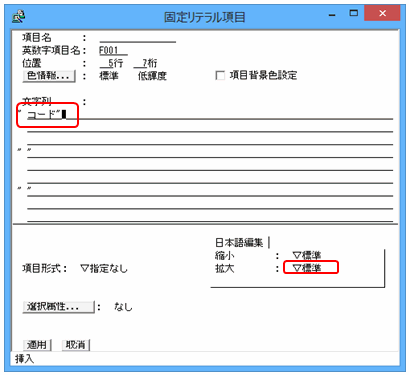Click the なし selection attribute value
The width and height of the screenshot is (409, 375).
[x=123, y=307]
